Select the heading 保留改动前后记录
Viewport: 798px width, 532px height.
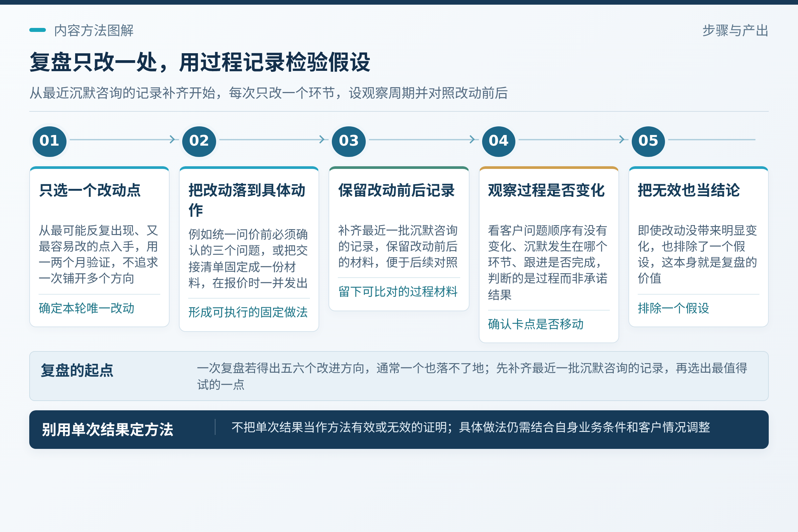[396, 190]
